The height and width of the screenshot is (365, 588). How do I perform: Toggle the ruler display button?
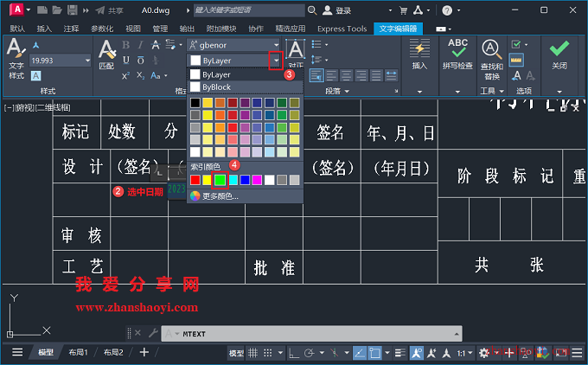point(516,60)
